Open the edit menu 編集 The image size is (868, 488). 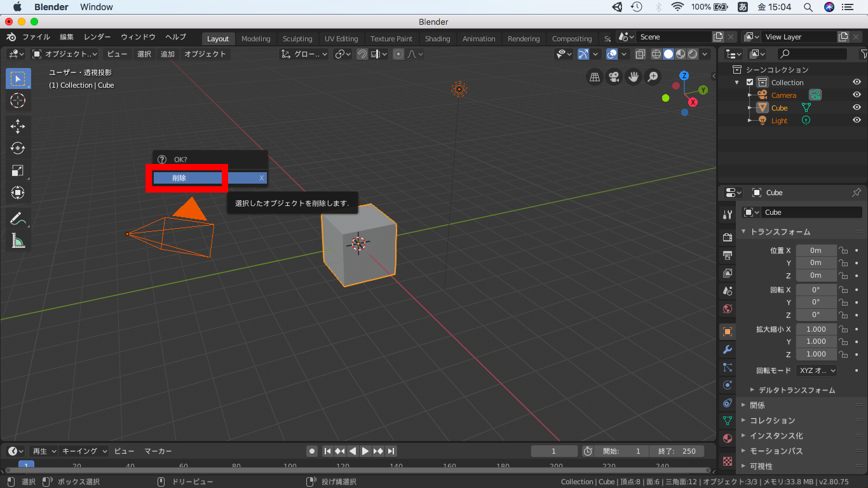click(67, 37)
